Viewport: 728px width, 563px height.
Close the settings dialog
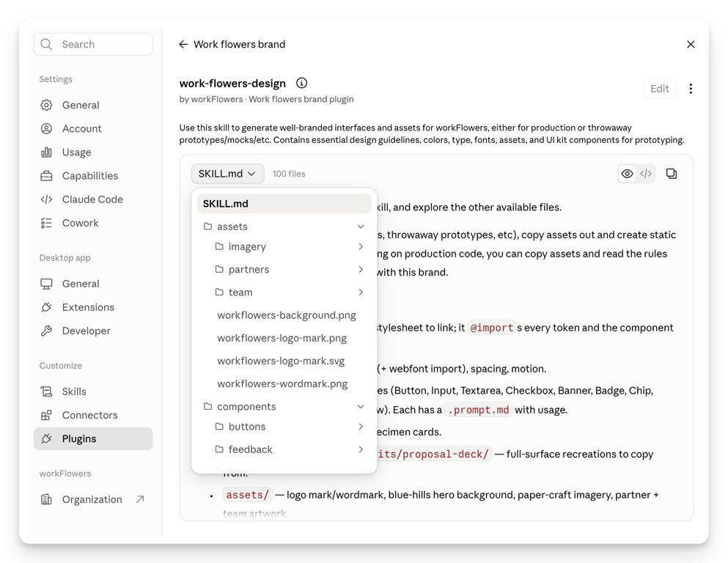coord(691,44)
